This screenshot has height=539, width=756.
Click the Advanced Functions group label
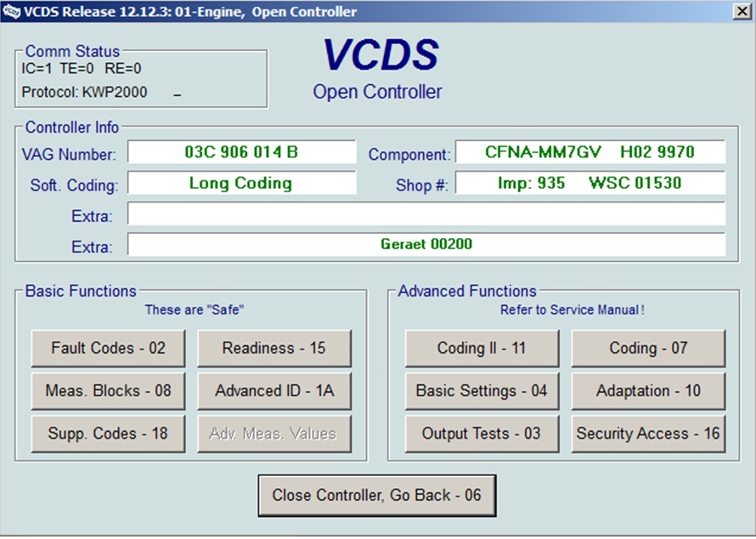pyautogui.click(x=466, y=291)
